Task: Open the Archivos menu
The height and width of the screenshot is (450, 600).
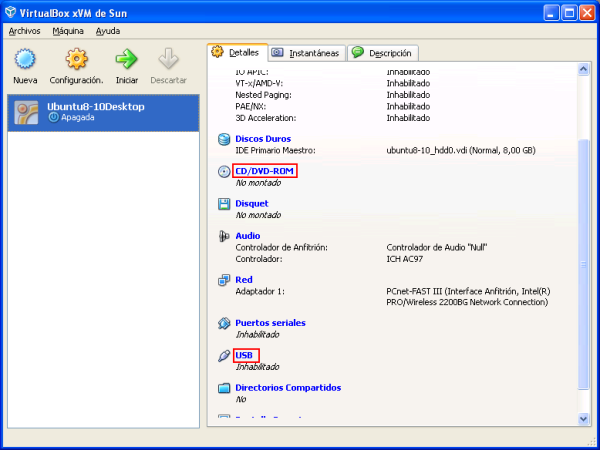Action: [25, 31]
